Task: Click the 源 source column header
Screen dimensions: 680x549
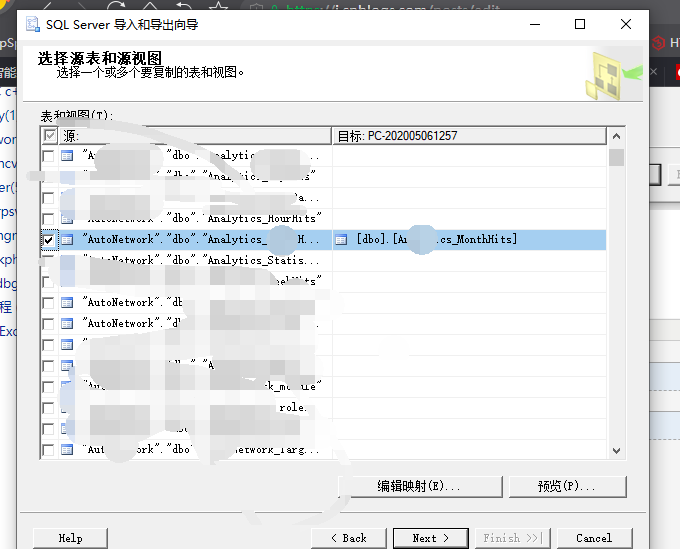Action: [x=195, y=136]
